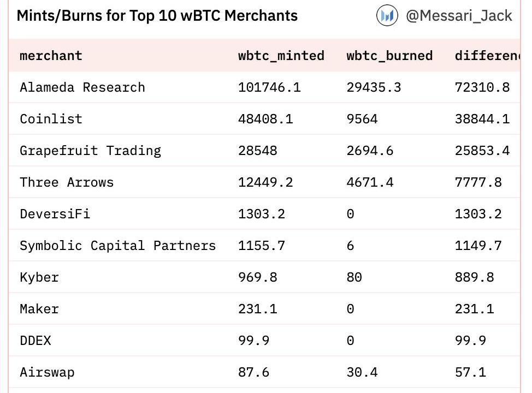Sort by wbtc_burned column header
The width and height of the screenshot is (532, 393).
tap(389, 56)
